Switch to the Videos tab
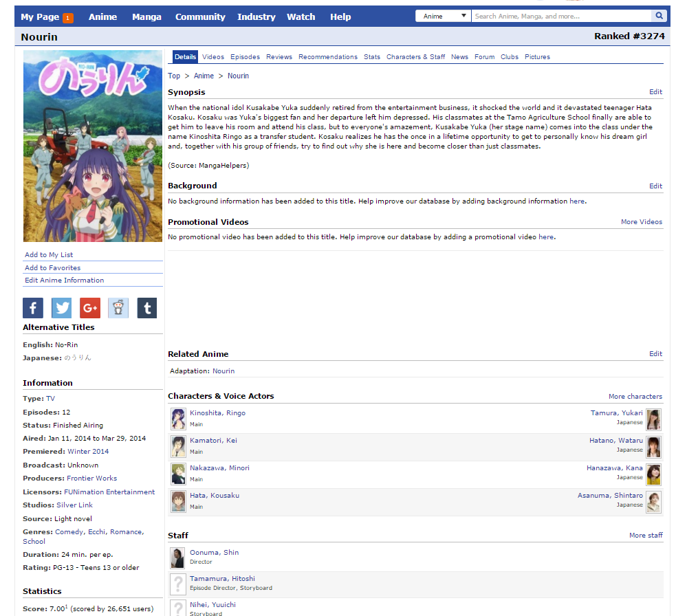 click(213, 57)
